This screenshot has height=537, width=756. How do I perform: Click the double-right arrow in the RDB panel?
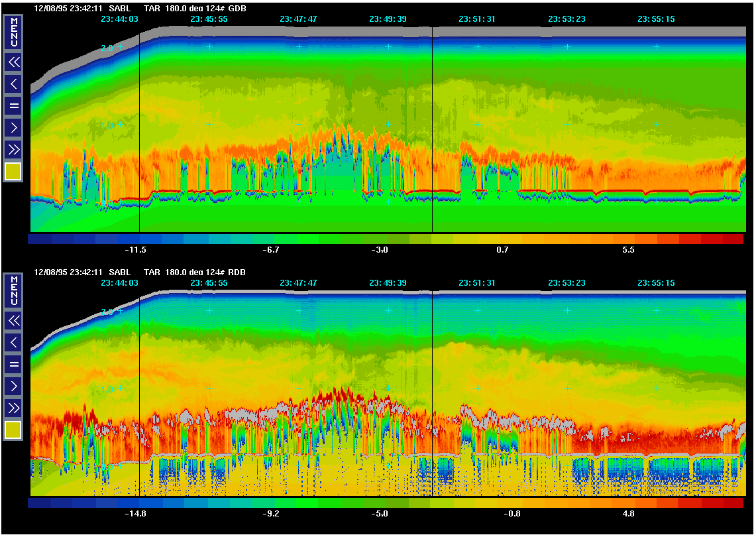coord(13,407)
